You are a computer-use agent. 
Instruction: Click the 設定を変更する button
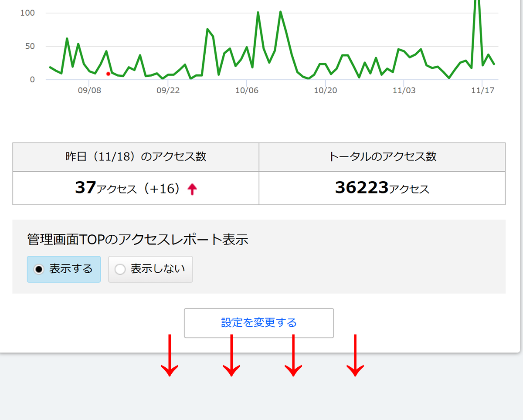(259, 323)
